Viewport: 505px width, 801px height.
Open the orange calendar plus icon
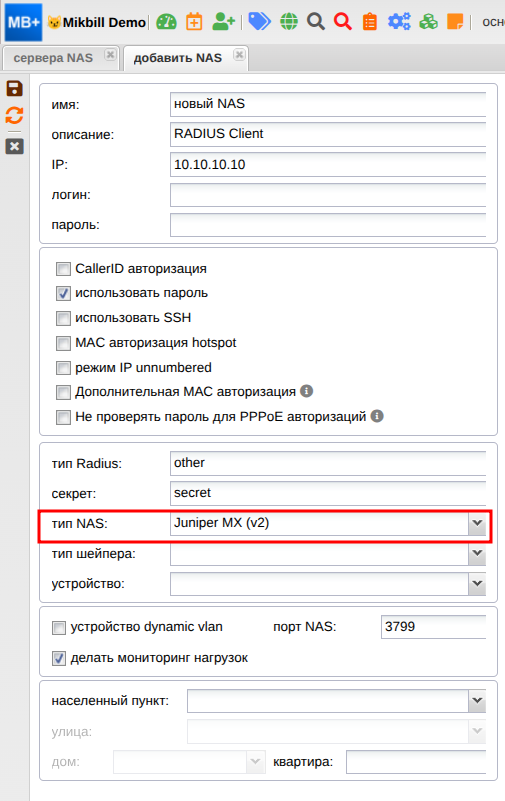coord(194,22)
